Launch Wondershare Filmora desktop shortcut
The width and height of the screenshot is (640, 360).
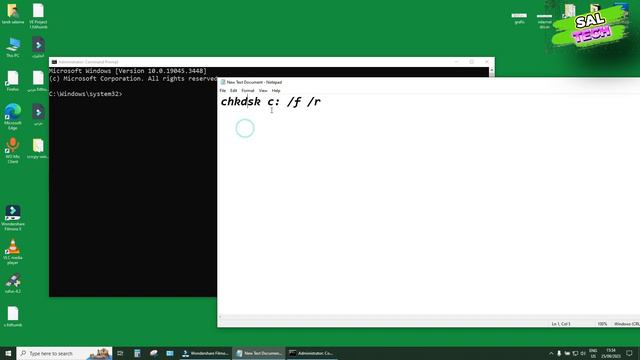(x=13, y=218)
